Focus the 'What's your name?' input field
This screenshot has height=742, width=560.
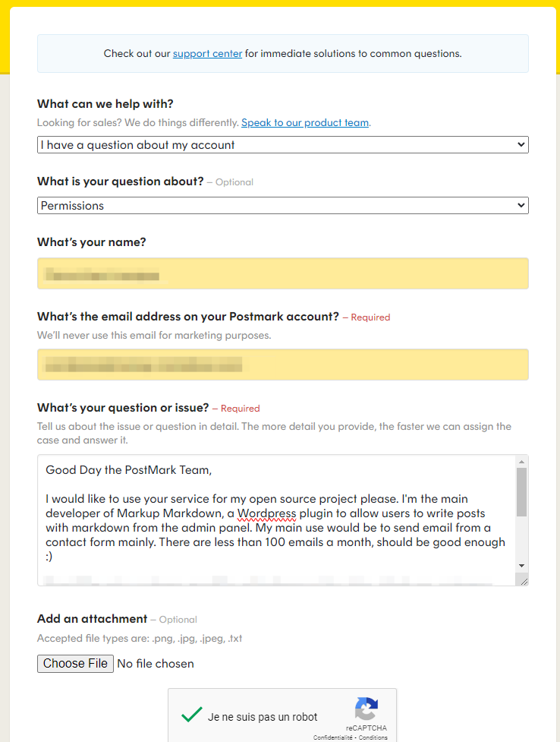click(282, 273)
